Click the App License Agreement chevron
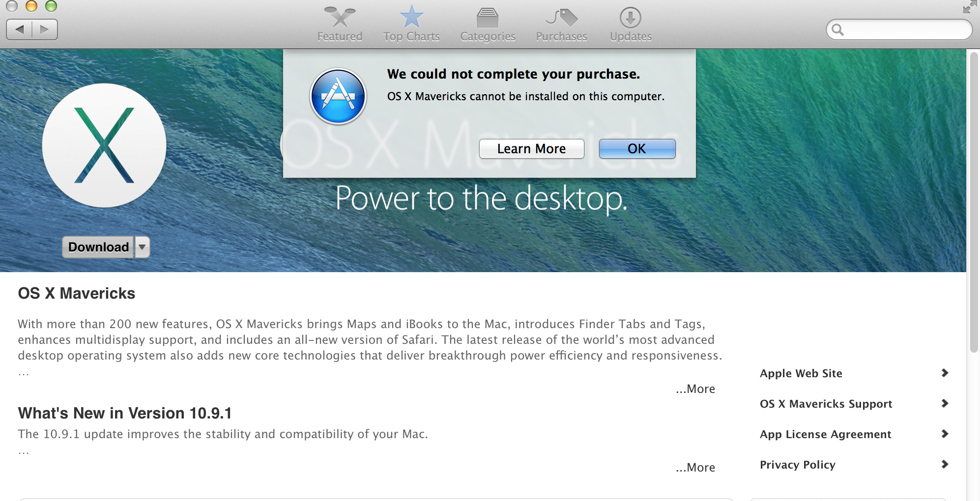 pos(945,434)
